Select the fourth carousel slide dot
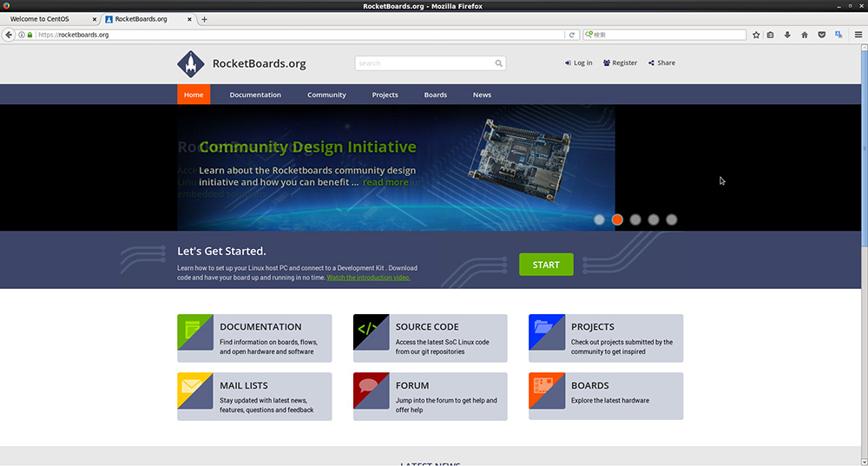 654,220
